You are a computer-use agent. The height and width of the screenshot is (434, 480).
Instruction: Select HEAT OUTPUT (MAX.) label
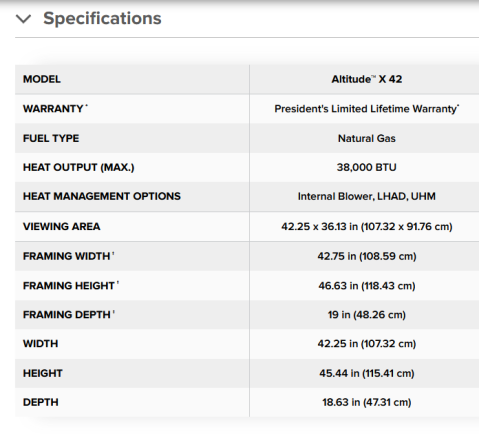point(79,167)
